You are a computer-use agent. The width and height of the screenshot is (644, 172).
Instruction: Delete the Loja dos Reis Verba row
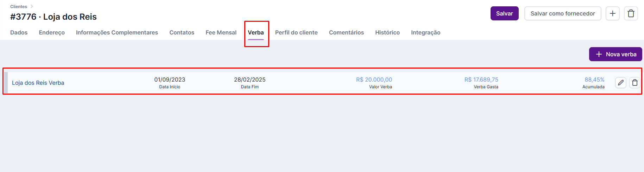coord(635,83)
